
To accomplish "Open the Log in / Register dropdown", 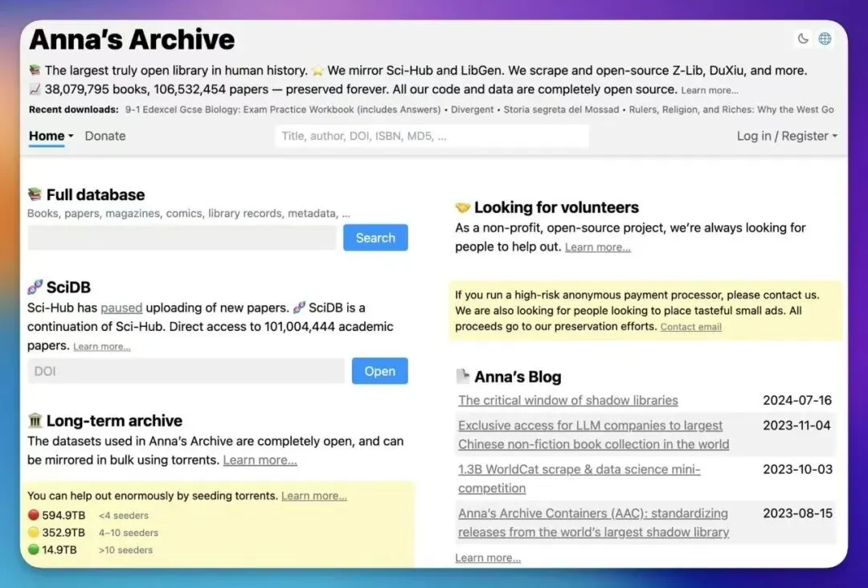I will click(x=787, y=136).
